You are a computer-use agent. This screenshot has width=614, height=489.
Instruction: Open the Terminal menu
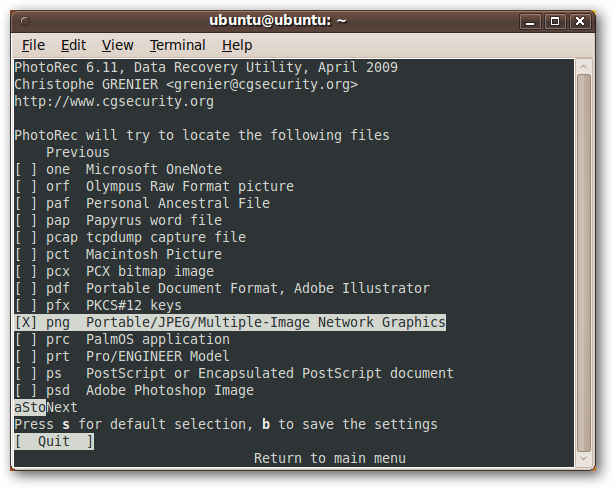pos(177,45)
